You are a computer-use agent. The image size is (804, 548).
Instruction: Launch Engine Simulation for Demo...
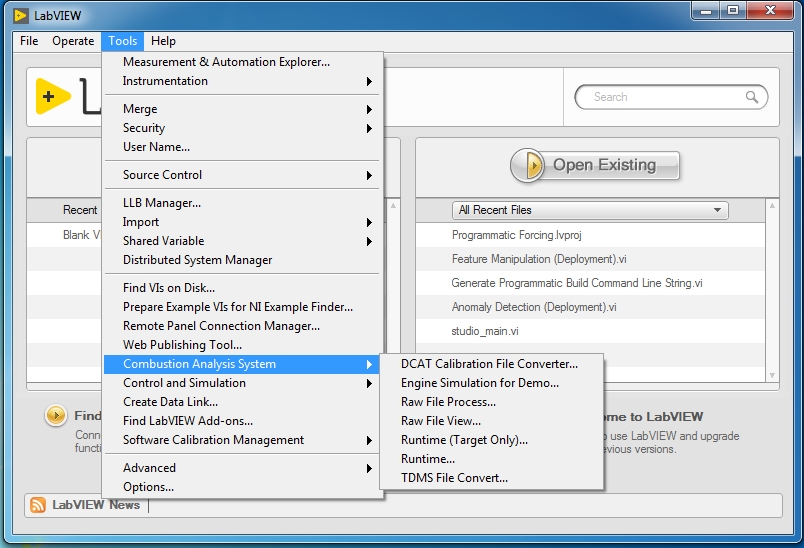point(492,383)
